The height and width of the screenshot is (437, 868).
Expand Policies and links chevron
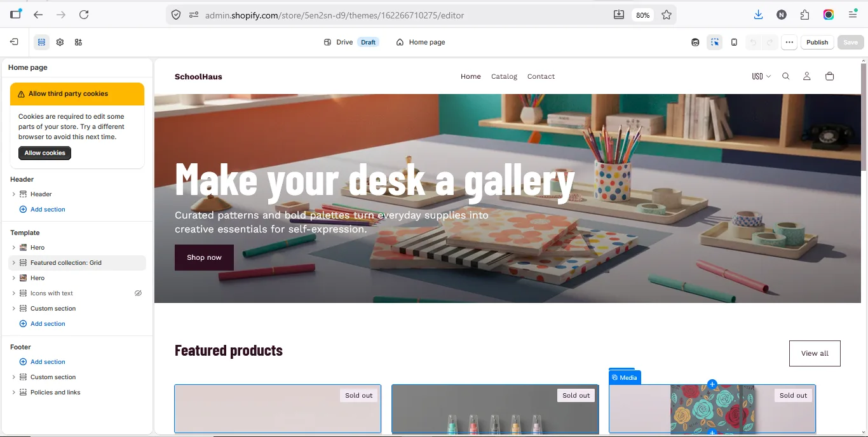(x=13, y=392)
